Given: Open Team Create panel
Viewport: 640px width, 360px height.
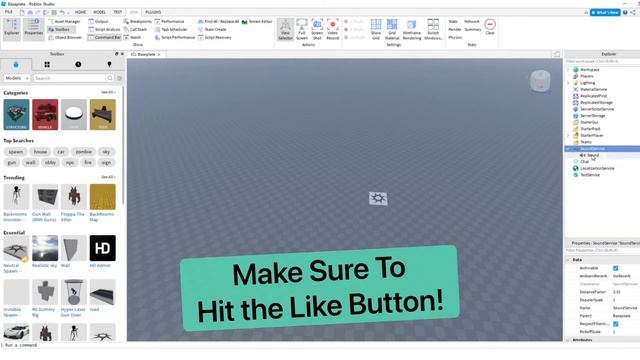Looking at the screenshot, I should click(x=212, y=29).
